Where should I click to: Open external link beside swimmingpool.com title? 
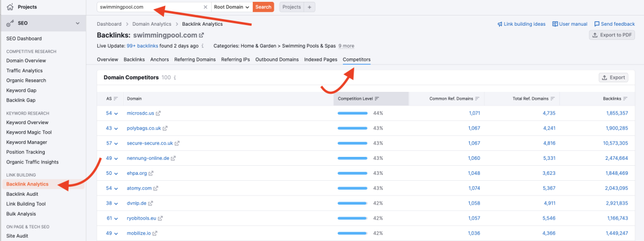[x=202, y=35]
